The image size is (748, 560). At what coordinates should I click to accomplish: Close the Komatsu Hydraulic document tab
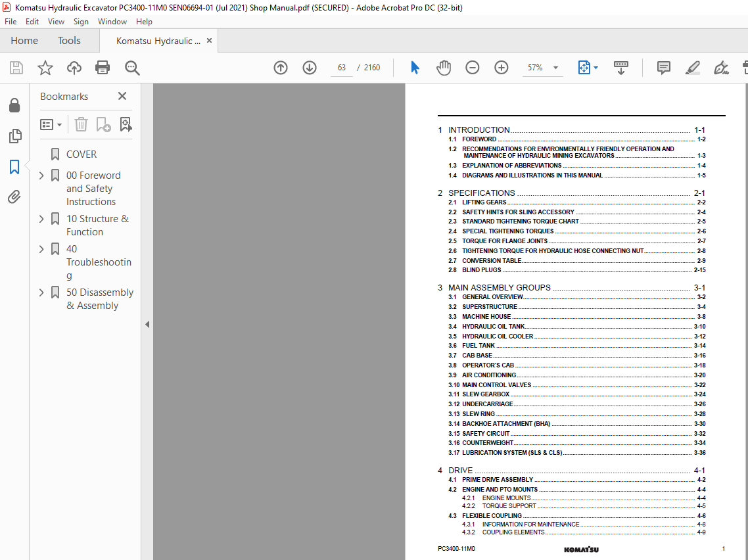[x=209, y=41]
